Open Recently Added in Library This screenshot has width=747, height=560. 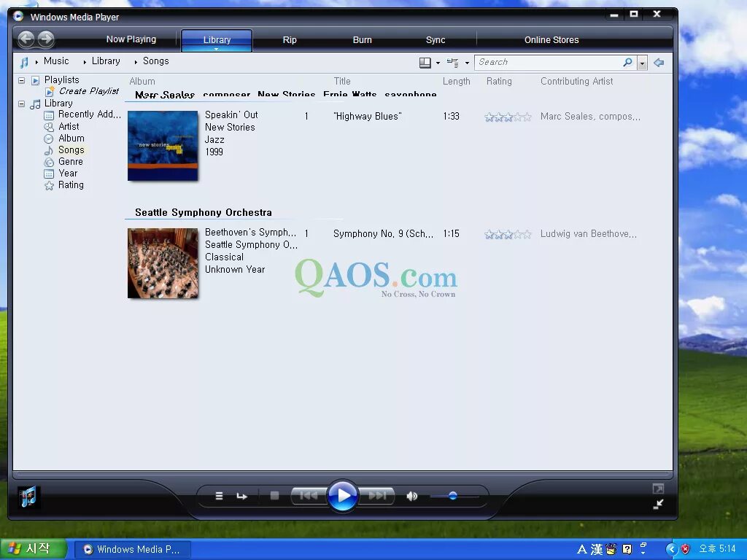(90, 114)
